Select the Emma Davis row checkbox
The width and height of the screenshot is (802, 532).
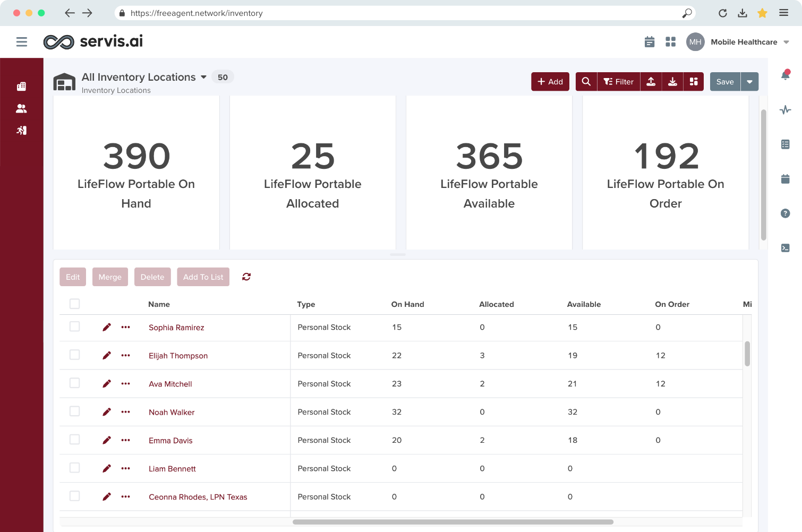pos(75,440)
